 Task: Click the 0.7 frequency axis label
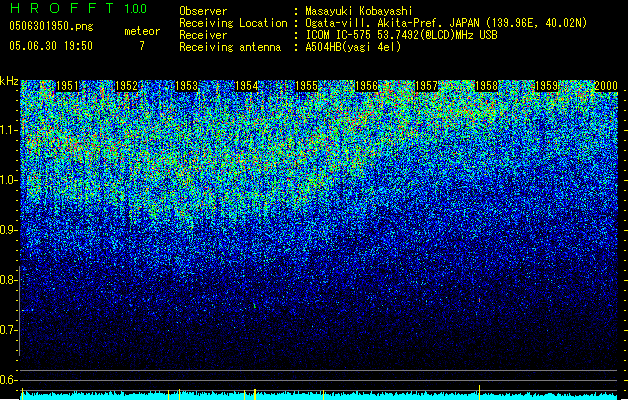tap(9, 330)
